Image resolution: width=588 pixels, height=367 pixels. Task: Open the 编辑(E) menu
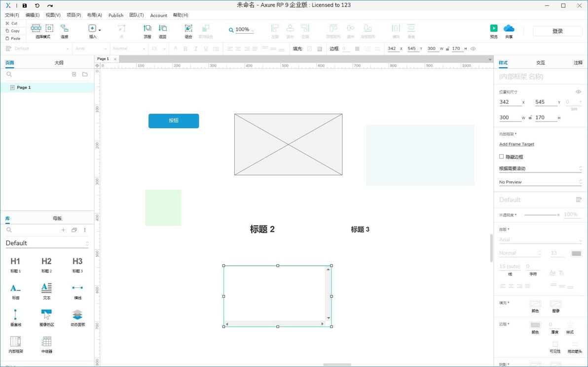click(x=33, y=15)
